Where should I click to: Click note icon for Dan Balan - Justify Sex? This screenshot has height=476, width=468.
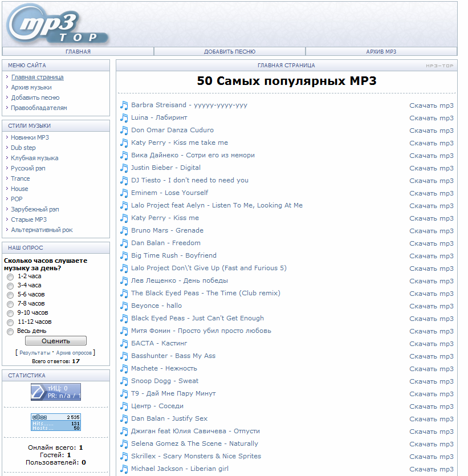(x=124, y=418)
